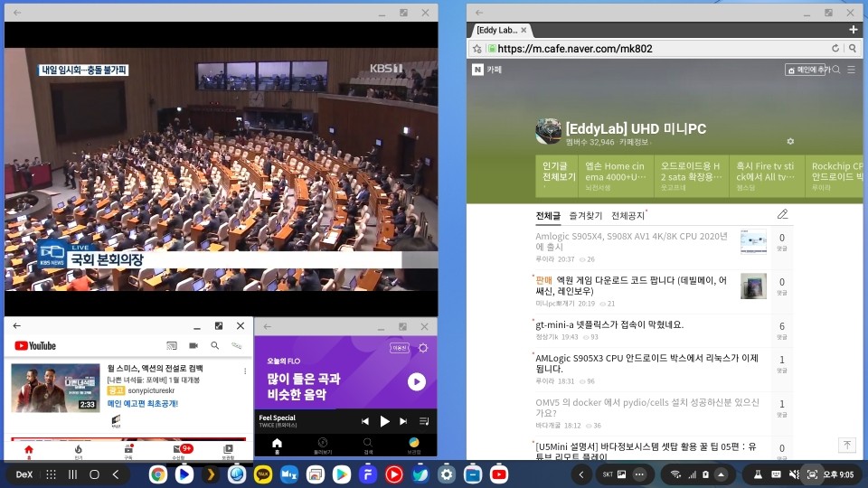Expand quick settings with tray up arrow
The width and height of the screenshot is (868, 488).
click(x=722, y=474)
